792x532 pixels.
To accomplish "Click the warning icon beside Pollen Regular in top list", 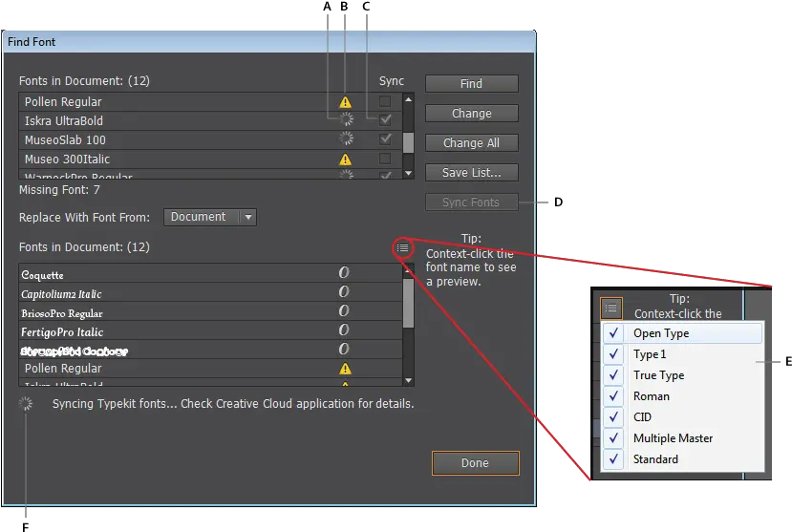I will 345,102.
